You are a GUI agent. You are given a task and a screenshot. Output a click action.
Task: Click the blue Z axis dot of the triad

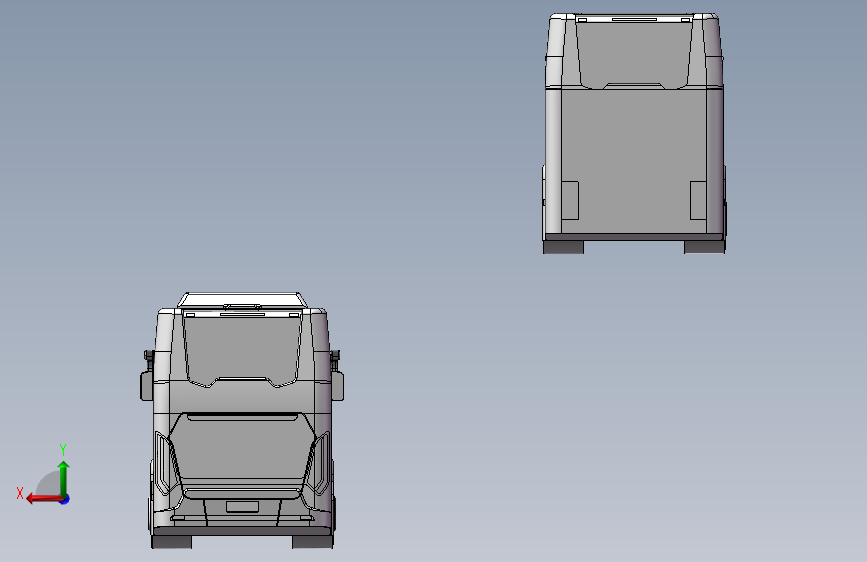[x=65, y=499]
